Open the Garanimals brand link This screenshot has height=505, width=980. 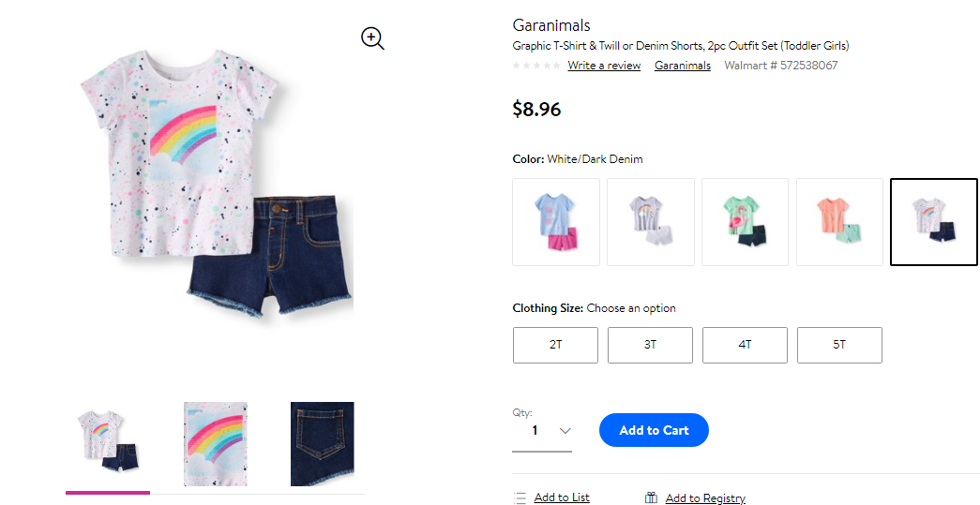coord(683,66)
